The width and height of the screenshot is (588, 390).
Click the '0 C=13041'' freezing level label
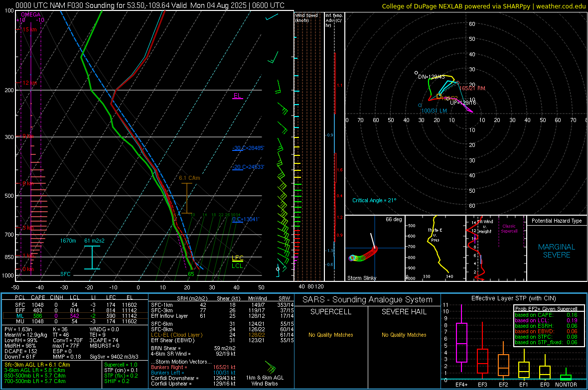coord(246,219)
